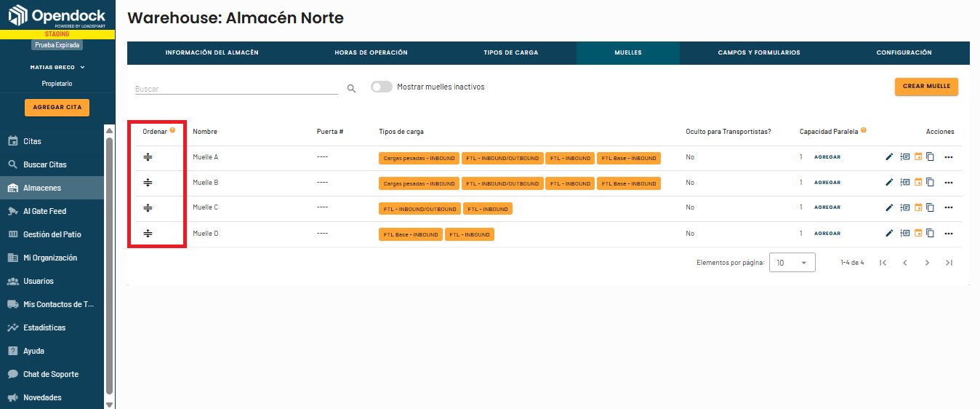Click the sidebar scrollbar down arrow

pyautogui.click(x=110, y=404)
